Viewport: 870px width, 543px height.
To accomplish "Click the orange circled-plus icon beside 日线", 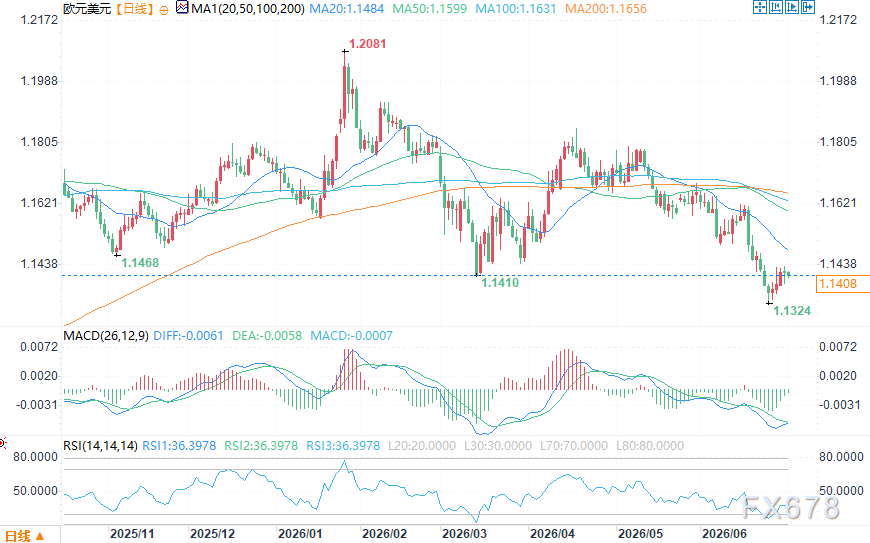I will [164, 10].
